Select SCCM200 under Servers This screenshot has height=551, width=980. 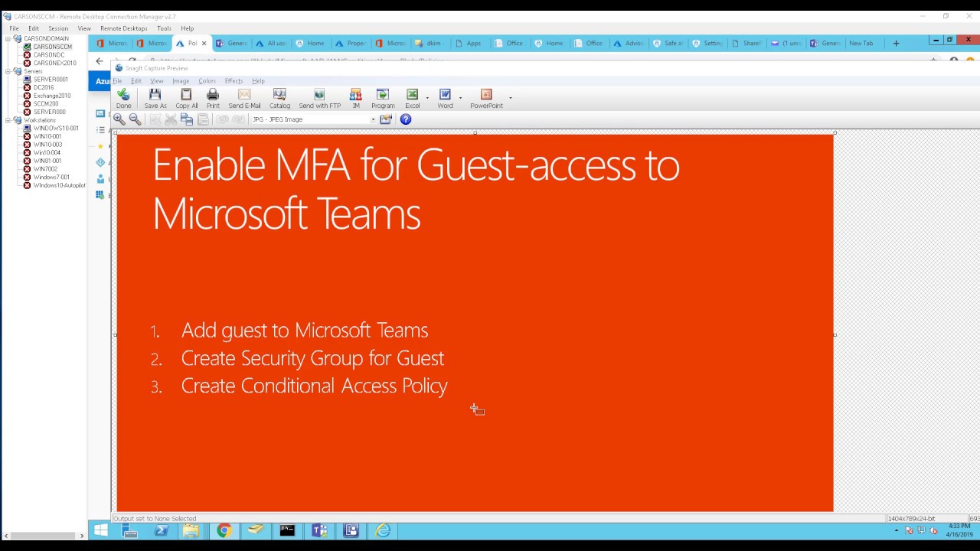pos(46,104)
